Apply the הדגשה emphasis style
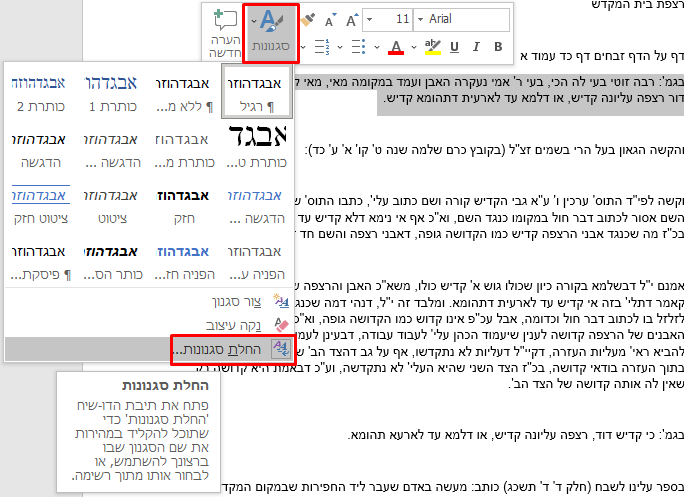This screenshot has width=684, height=497. tap(41, 149)
